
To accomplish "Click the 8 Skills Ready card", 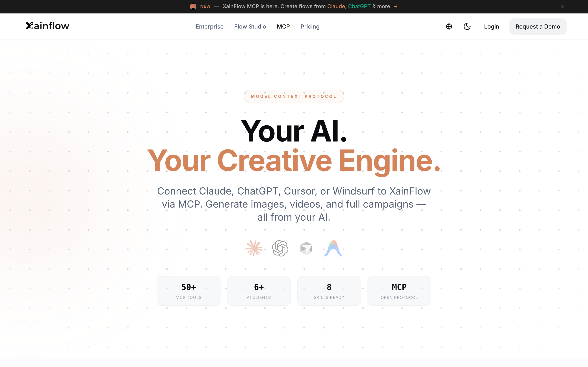I will (329, 291).
